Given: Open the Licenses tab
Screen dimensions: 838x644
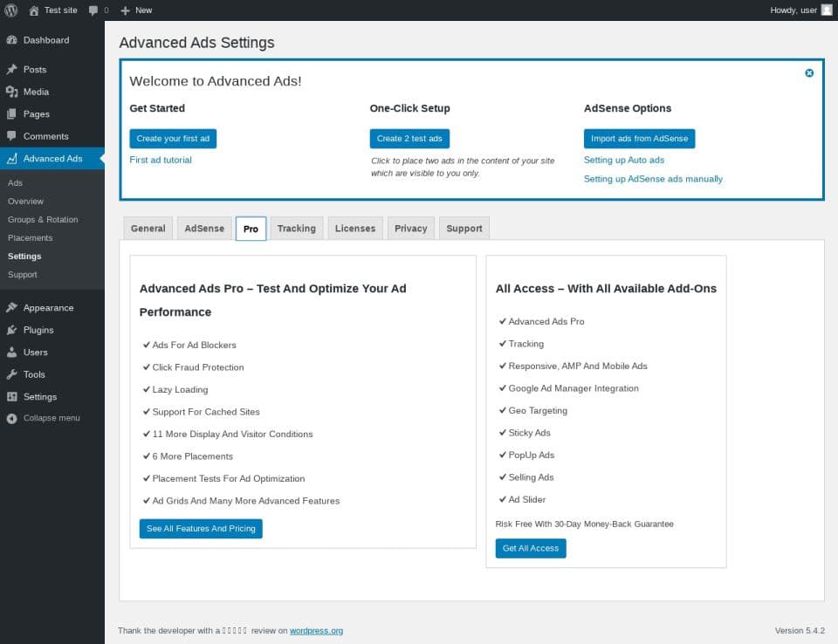Looking at the screenshot, I should (x=355, y=229).
